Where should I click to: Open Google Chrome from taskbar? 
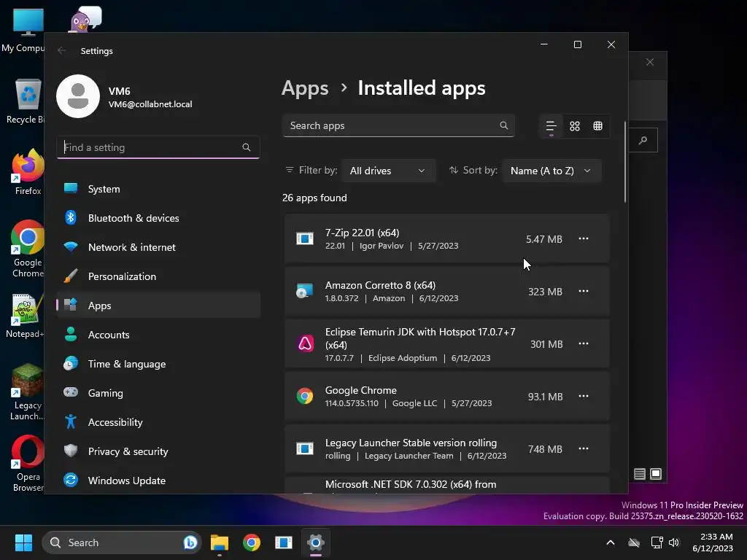tap(252, 542)
